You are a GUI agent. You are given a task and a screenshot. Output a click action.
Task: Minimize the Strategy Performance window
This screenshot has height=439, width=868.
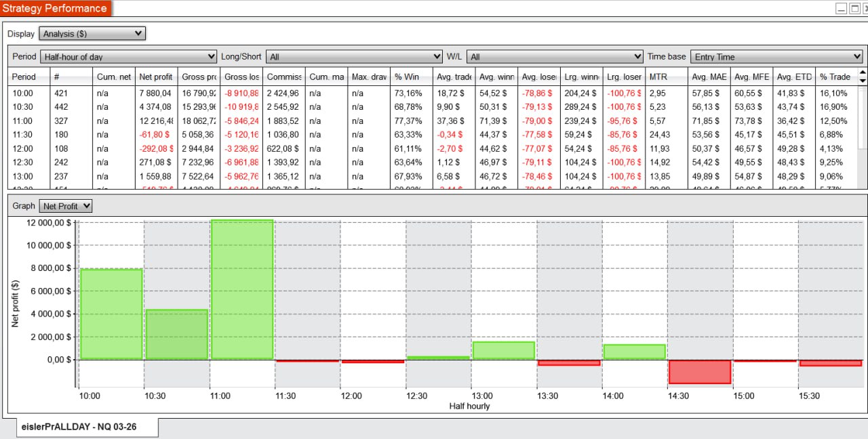[842, 8]
